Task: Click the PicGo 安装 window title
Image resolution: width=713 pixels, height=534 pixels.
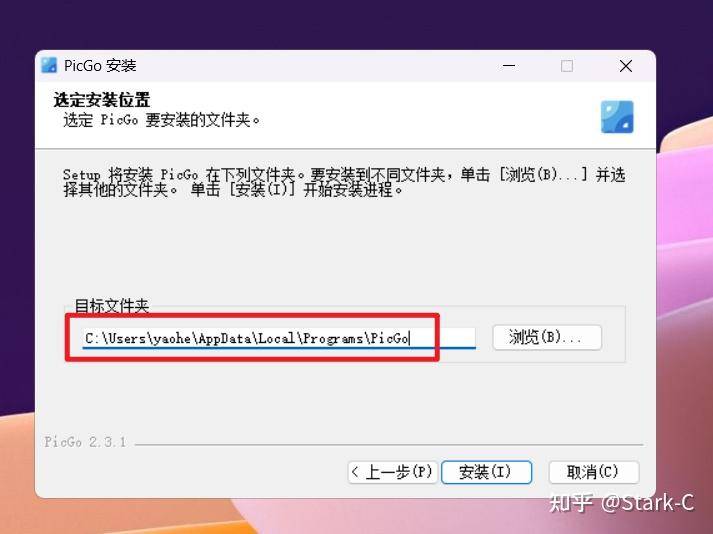Action: click(100, 66)
